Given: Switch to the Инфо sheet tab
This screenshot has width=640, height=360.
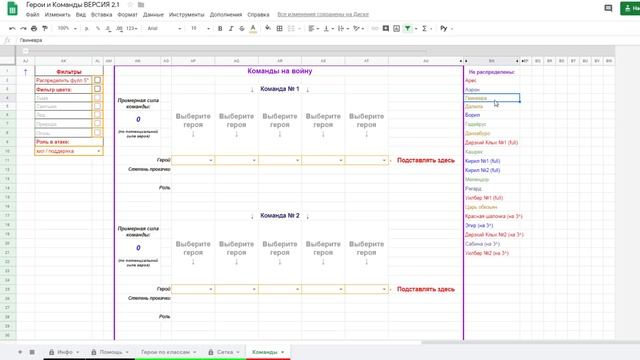Looking at the screenshot, I should 64,352.
